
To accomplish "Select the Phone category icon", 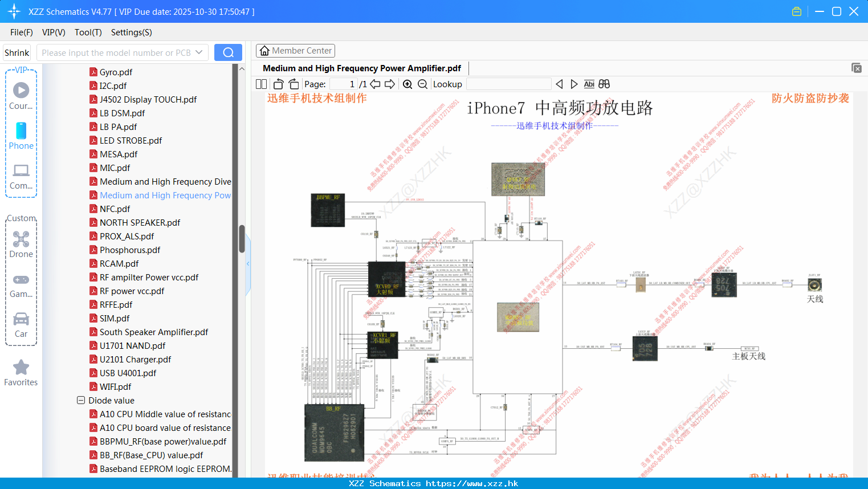I will coord(21,131).
